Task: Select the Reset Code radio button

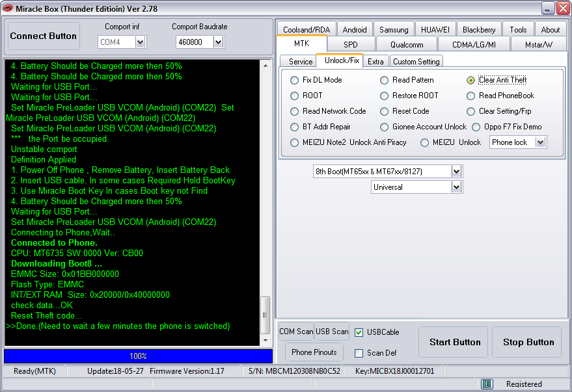Action: pyautogui.click(x=384, y=111)
